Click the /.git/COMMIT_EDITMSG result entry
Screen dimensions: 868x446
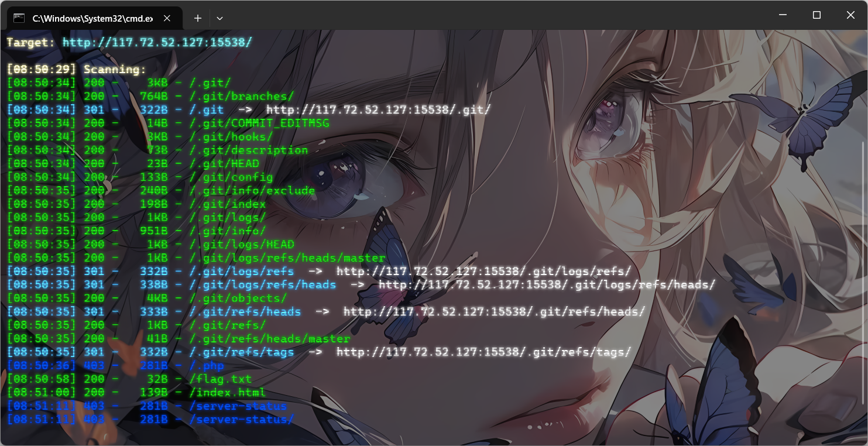tap(259, 123)
